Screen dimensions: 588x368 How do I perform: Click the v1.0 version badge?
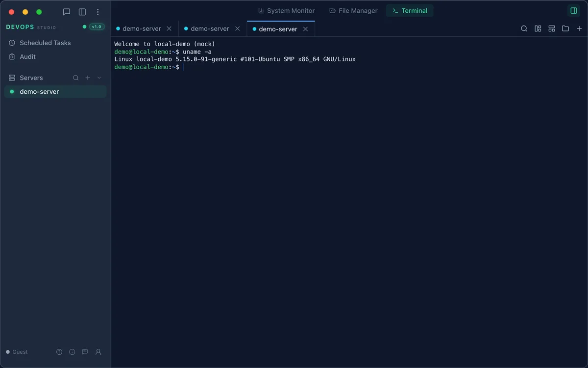click(x=97, y=27)
